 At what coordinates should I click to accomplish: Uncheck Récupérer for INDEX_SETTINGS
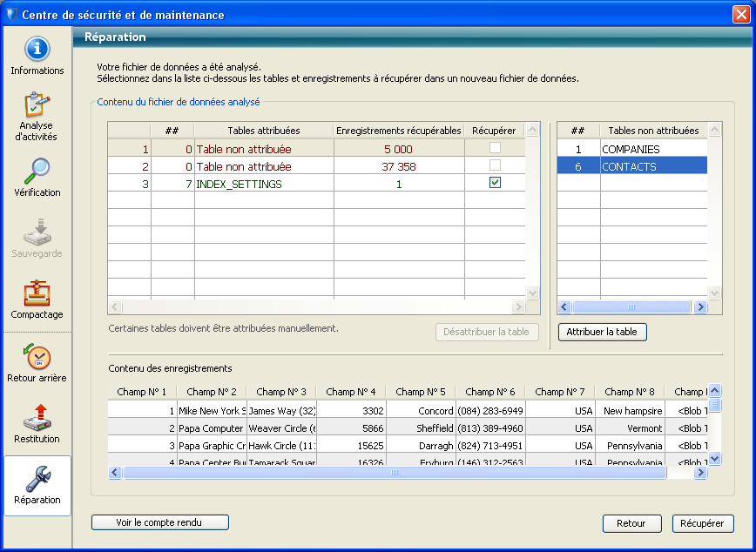click(495, 184)
